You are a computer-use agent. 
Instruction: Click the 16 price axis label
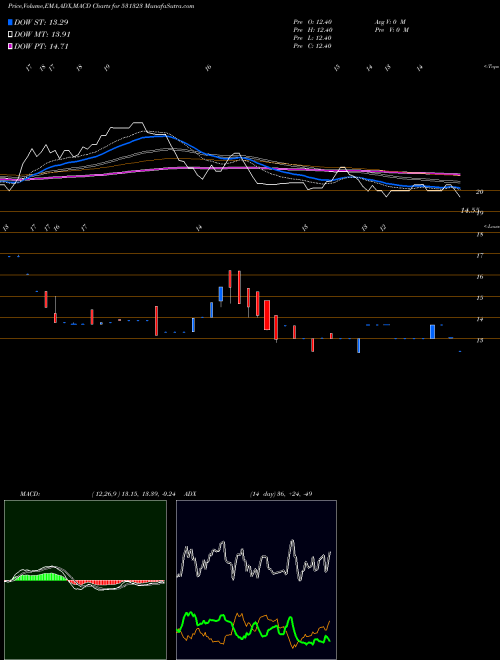479,277
